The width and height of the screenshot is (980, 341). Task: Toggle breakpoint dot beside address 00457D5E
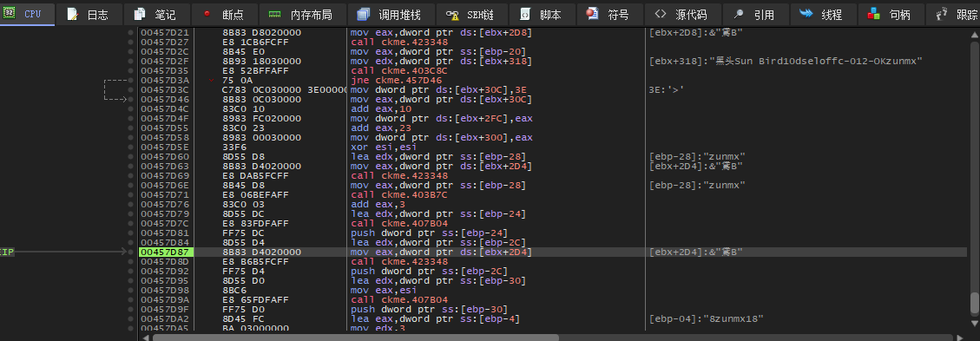pos(130,147)
